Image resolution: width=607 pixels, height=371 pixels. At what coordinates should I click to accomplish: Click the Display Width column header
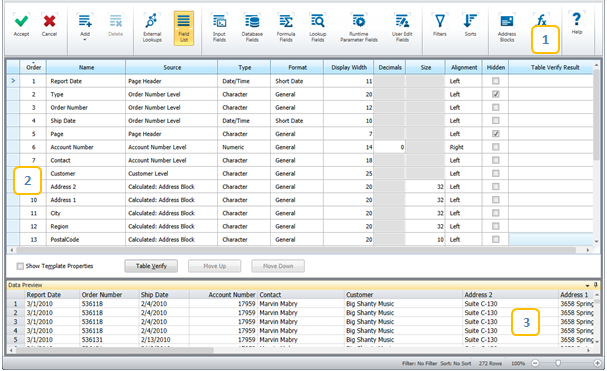pyautogui.click(x=349, y=67)
